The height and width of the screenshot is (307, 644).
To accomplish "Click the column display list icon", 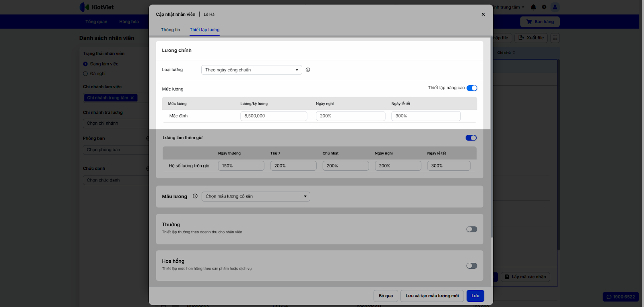I will pyautogui.click(x=555, y=38).
